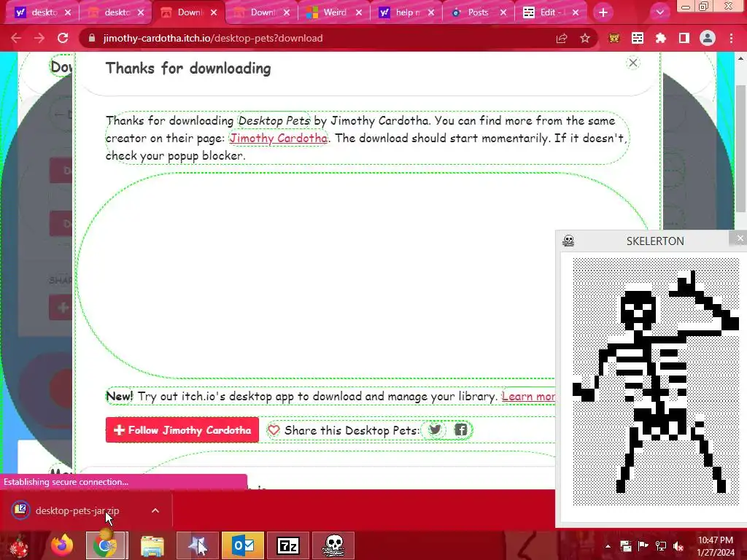Share Desktop Pets on Facebook
Viewport: 747px width, 560px height.
461,430
